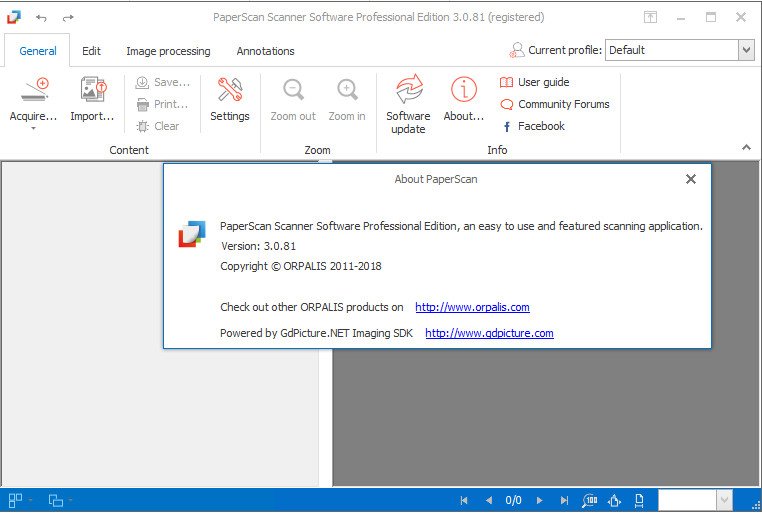Click the undo arrow in title bar
This screenshot has width=762, height=513.
click(x=41, y=18)
